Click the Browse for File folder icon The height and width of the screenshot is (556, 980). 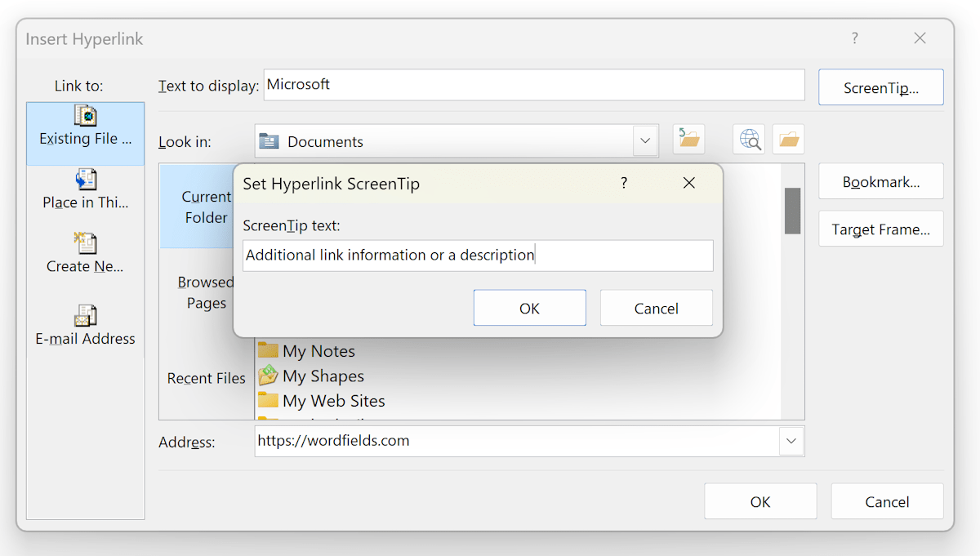tap(787, 139)
